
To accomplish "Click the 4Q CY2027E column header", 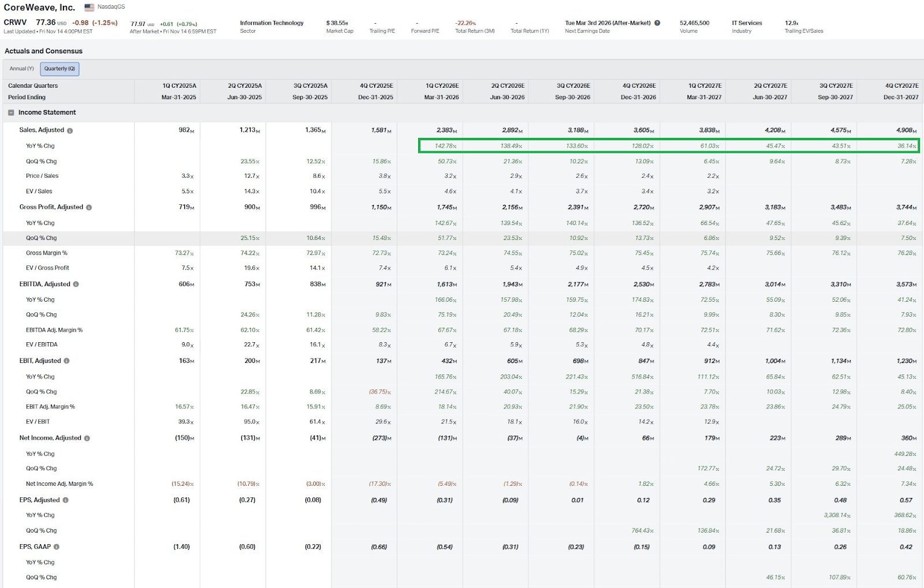I will (x=902, y=86).
